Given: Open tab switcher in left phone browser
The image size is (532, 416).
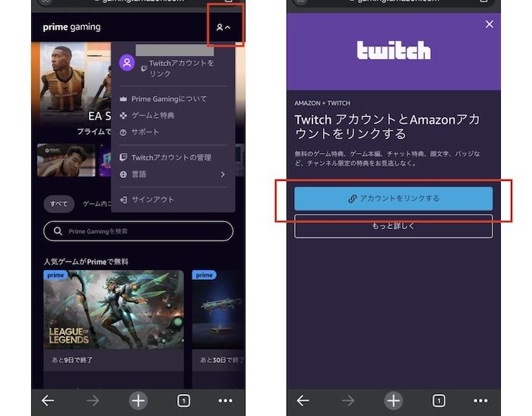Looking at the screenshot, I should [184, 401].
